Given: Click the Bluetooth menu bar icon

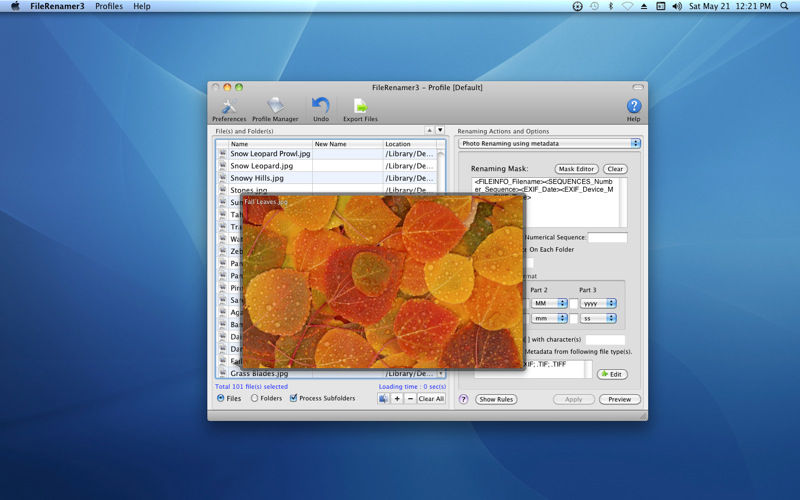Looking at the screenshot, I should tap(610, 6).
